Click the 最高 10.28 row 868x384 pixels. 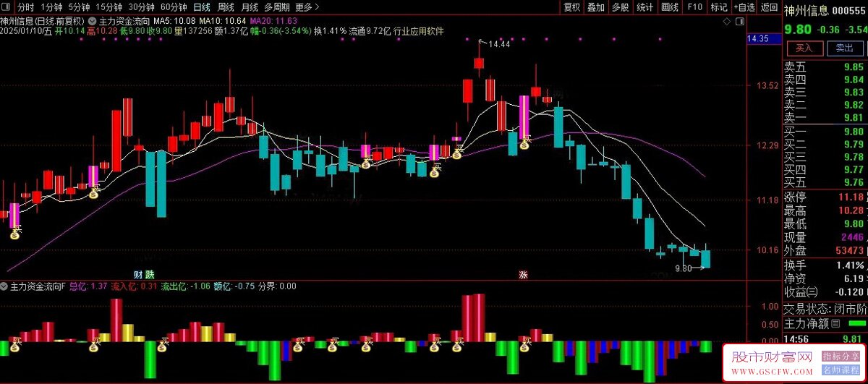825,211
